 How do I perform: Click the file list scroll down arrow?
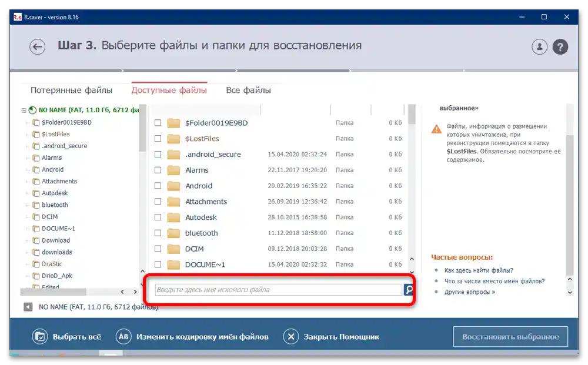point(412,273)
